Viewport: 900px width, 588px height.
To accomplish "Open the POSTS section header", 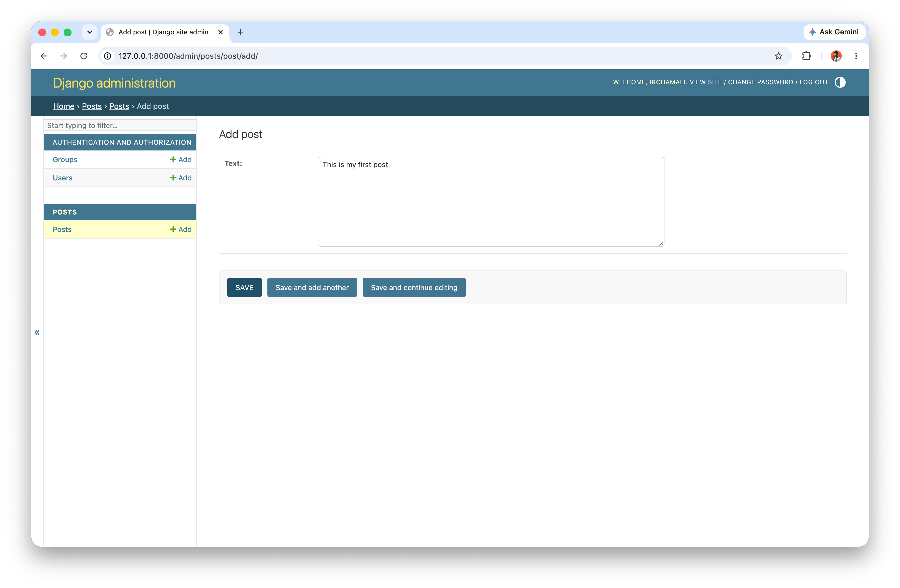I will (65, 212).
